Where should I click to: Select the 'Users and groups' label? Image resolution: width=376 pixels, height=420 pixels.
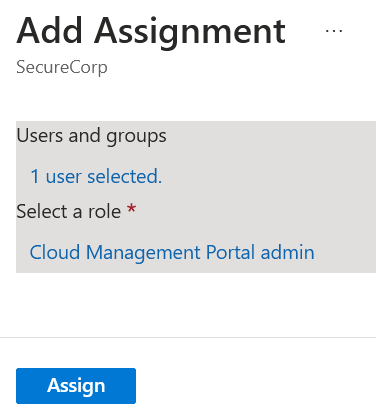[x=91, y=136]
